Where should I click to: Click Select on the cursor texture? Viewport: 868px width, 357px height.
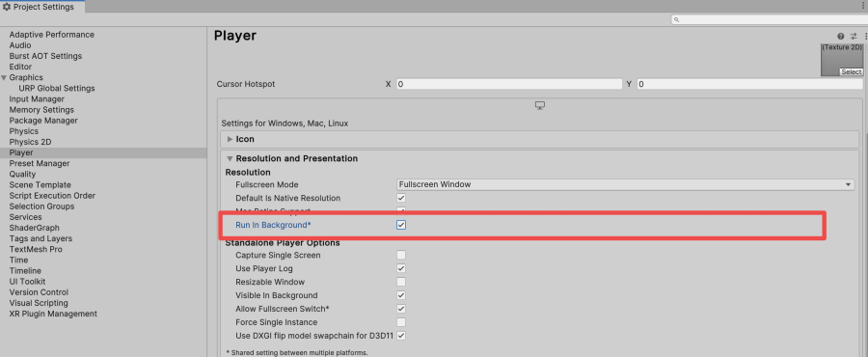coord(851,72)
